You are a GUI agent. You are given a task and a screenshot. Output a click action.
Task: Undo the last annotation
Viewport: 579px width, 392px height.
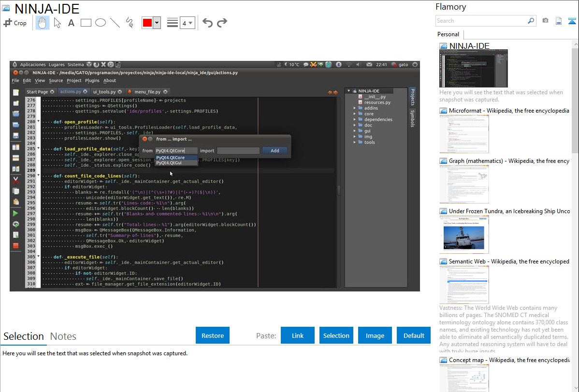click(207, 23)
